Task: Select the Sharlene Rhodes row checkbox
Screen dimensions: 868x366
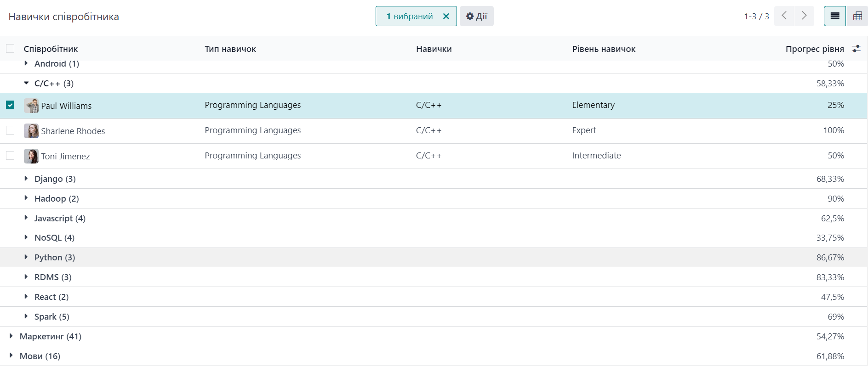Action: (10, 130)
